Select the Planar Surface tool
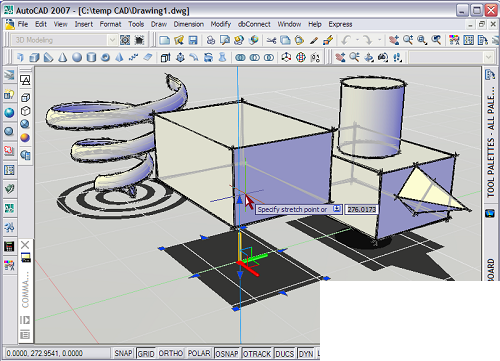This screenshot has width=500, height=361. pos(148,57)
